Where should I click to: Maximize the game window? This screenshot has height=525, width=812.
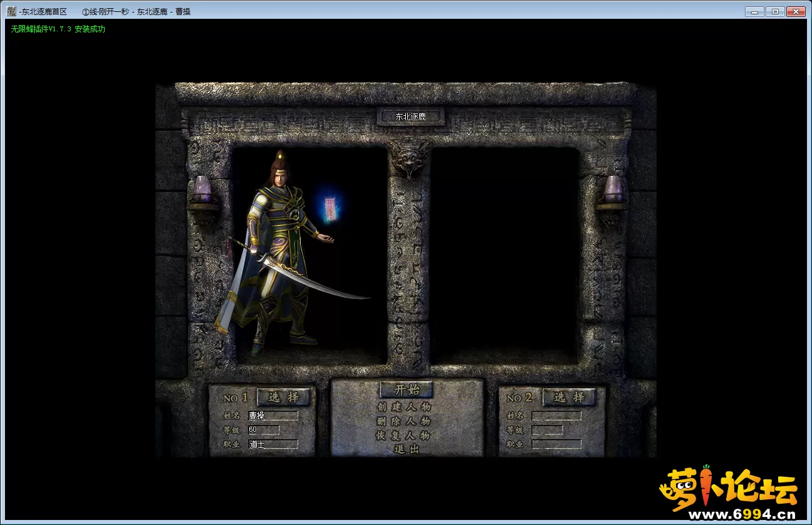(x=775, y=11)
